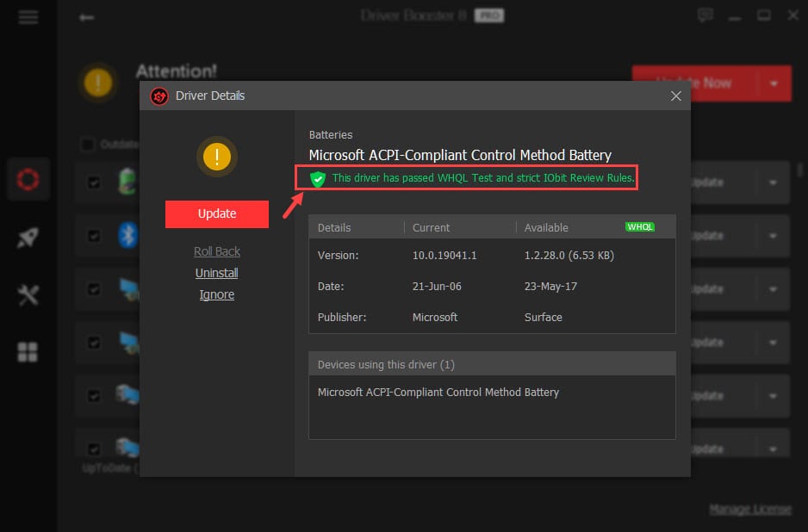Click the green WHQL badge in table header
The height and width of the screenshot is (532, 808).
coord(639,227)
